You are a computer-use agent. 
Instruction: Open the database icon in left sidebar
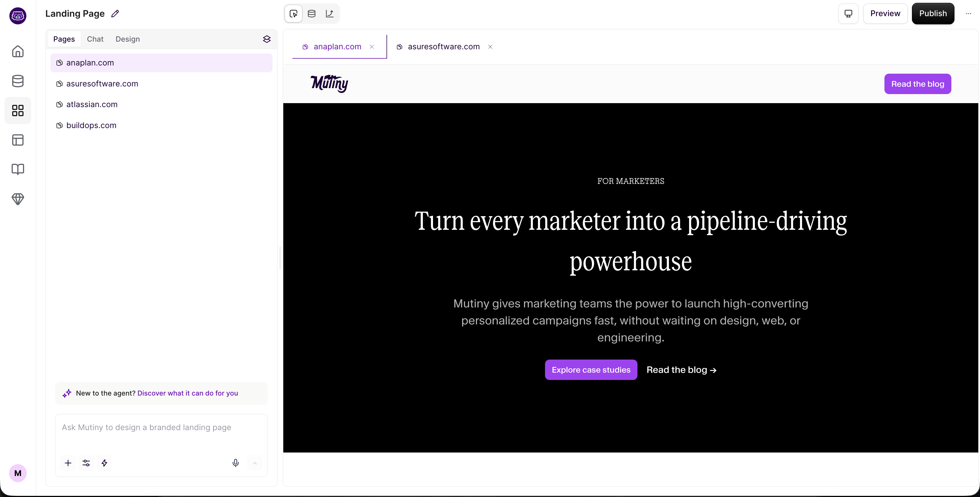18,81
